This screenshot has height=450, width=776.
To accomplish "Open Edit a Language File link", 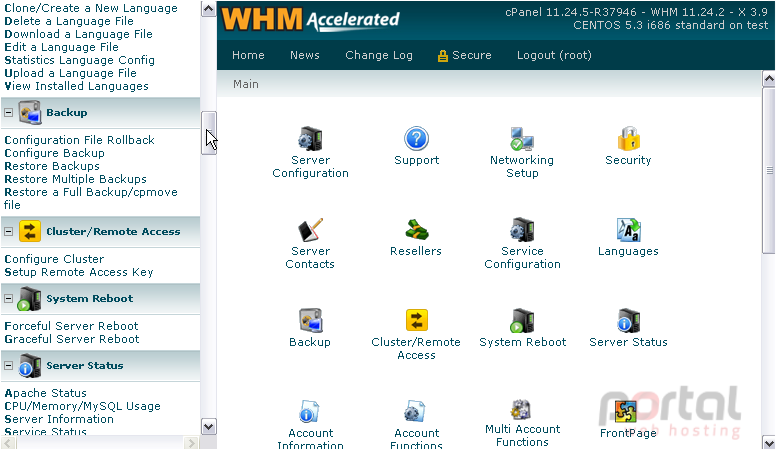I will tap(61, 47).
